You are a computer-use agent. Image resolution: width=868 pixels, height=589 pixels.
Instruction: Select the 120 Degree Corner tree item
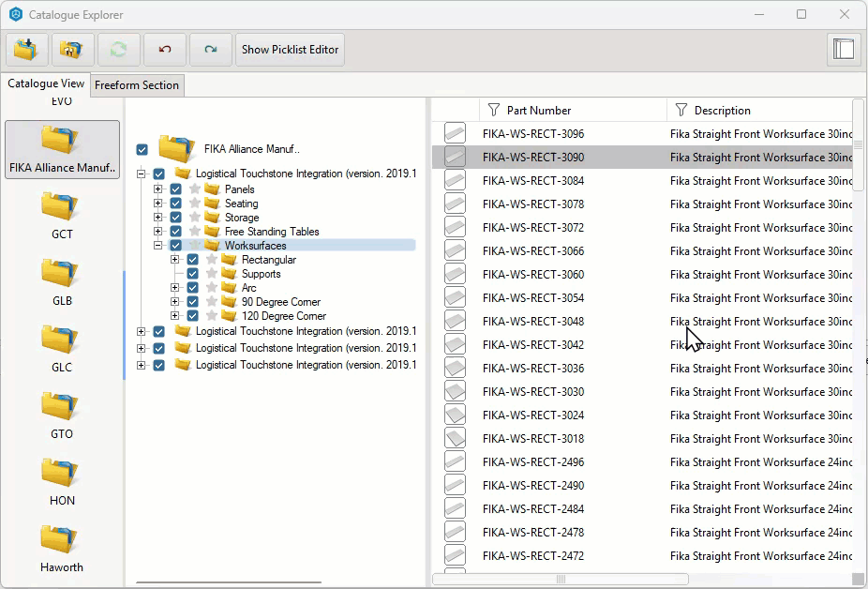click(284, 316)
